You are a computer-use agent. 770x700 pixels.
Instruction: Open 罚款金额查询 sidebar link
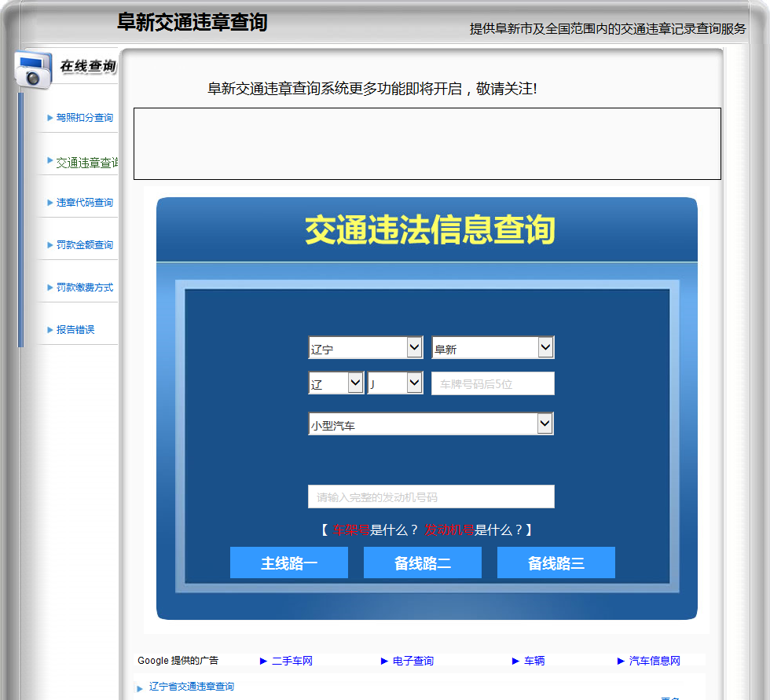[84, 245]
